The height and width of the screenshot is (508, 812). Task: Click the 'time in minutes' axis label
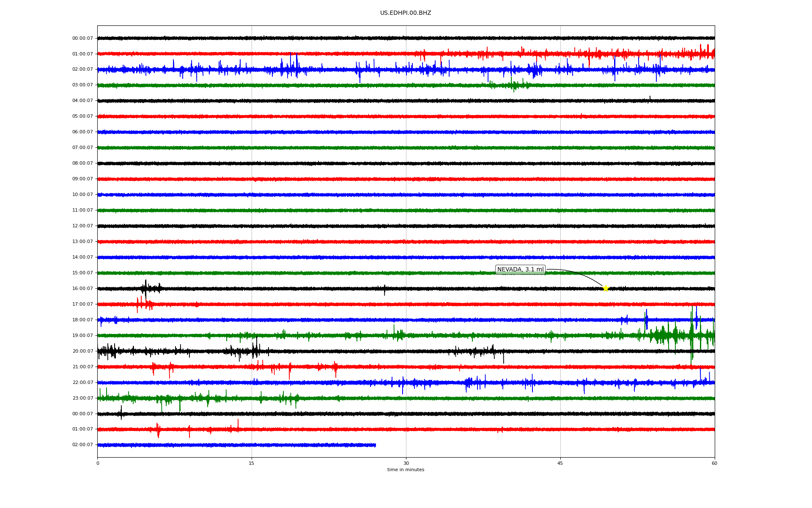pos(406,470)
